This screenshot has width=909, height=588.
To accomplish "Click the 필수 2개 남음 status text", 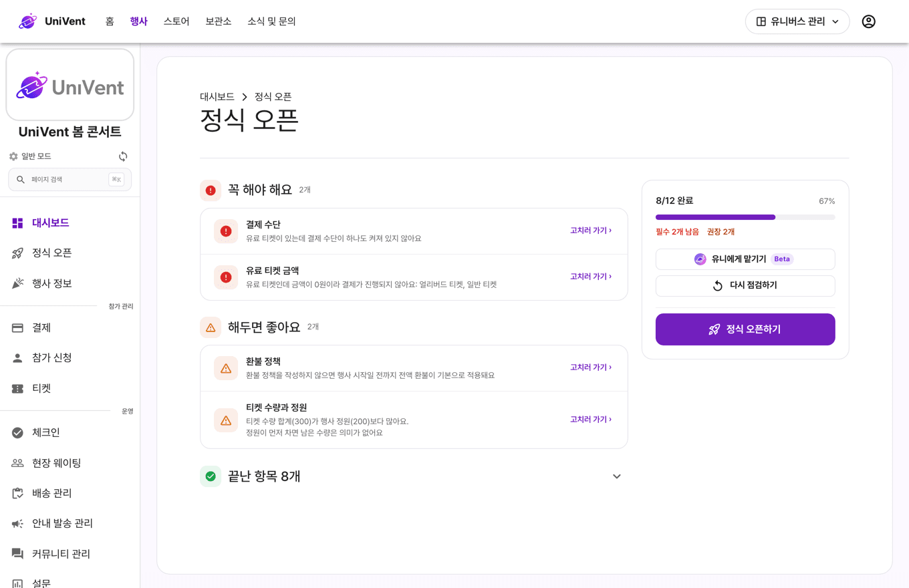I will [x=677, y=232].
